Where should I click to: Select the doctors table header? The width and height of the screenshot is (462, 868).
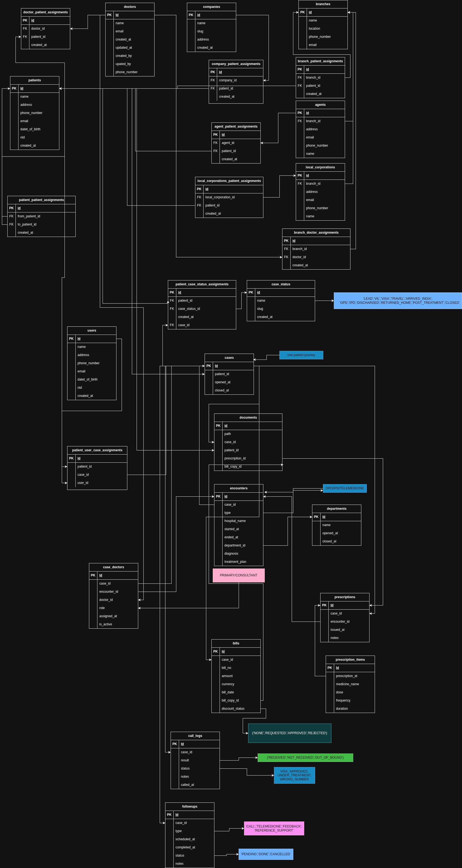(130, 7)
